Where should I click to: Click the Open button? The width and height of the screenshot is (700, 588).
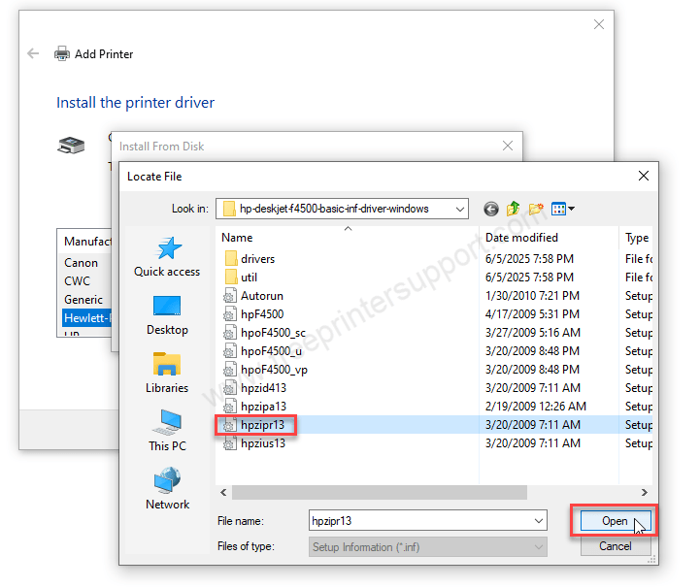[x=615, y=521]
